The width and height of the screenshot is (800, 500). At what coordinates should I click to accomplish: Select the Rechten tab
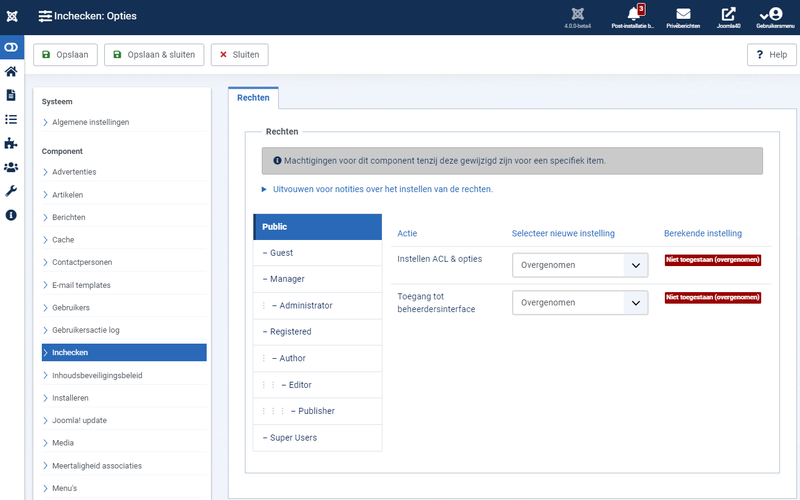click(253, 98)
